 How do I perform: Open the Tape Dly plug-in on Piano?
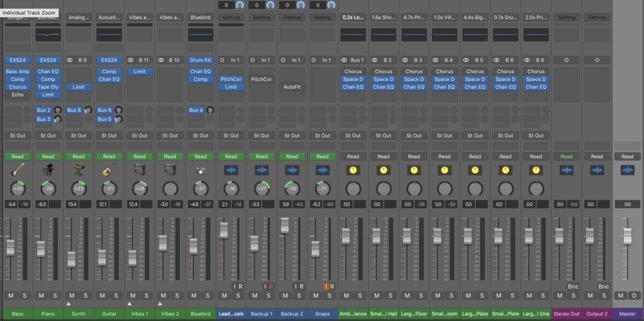tap(48, 87)
